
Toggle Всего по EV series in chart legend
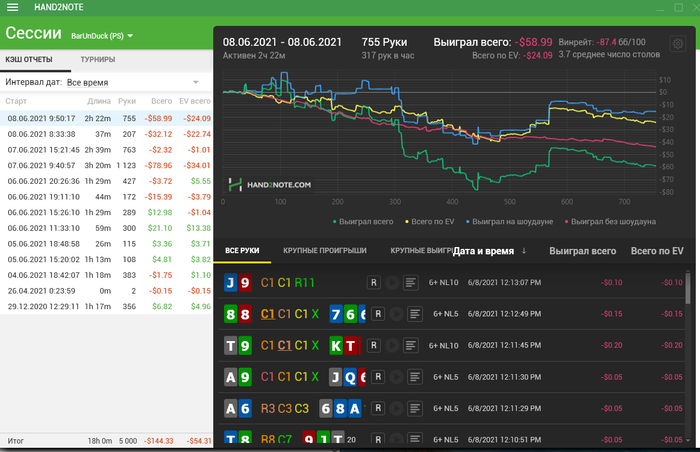(x=429, y=222)
